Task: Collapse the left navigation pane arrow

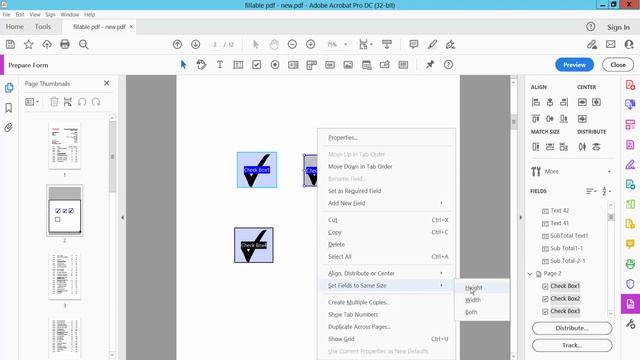Action: [122, 218]
